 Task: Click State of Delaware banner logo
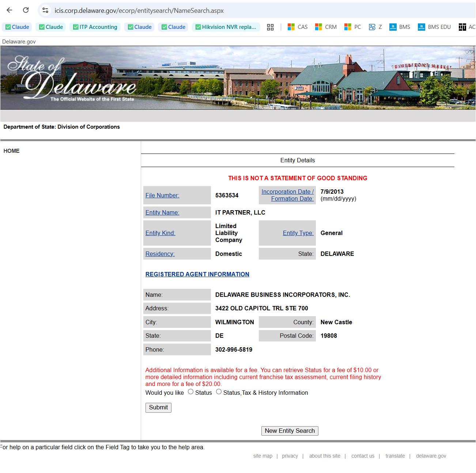pyautogui.click(x=72, y=78)
